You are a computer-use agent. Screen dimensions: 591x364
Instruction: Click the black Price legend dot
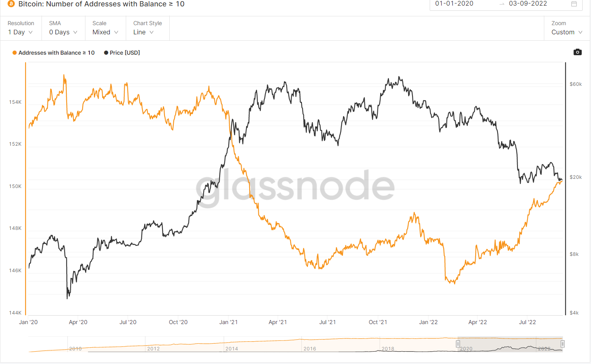point(106,53)
